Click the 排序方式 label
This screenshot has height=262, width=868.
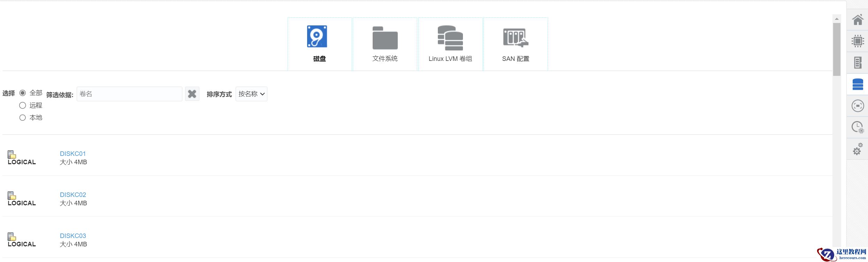coord(219,94)
